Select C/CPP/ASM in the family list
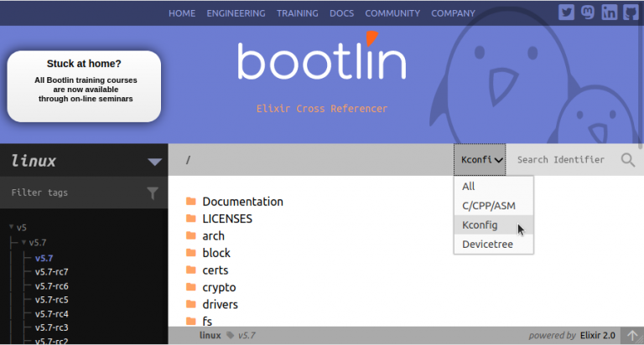This screenshot has height=345, width=644. click(x=494, y=205)
